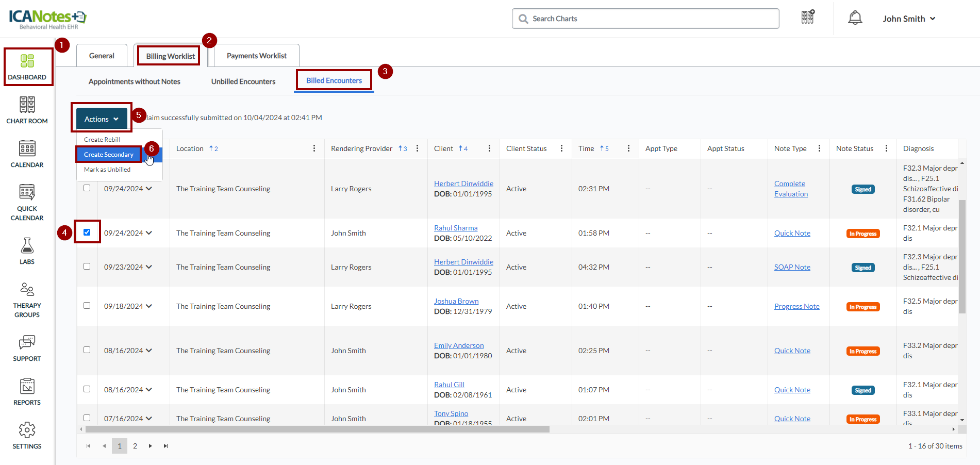Select the Emily Anderson 08/16/2024 row checkbox
980x465 pixels.
pos(87,350)
